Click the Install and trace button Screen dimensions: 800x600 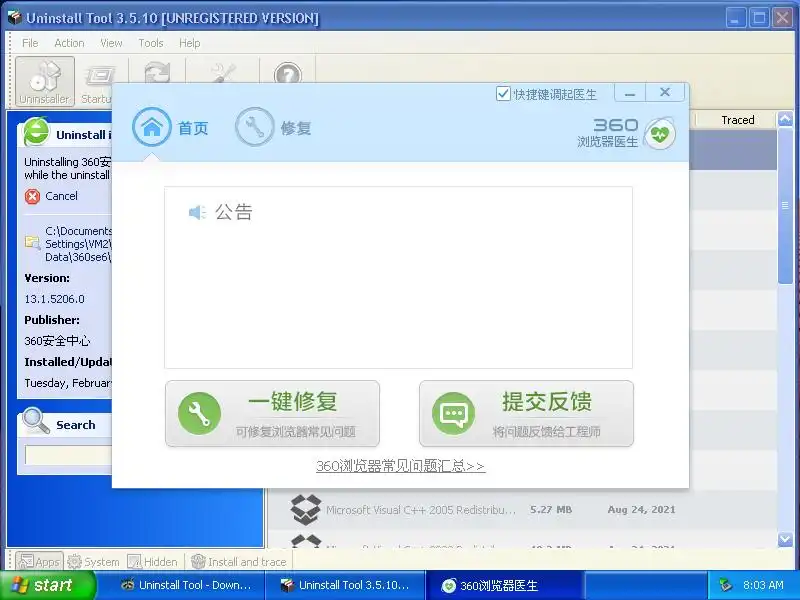pyautogui.click(x=238, y=562)
